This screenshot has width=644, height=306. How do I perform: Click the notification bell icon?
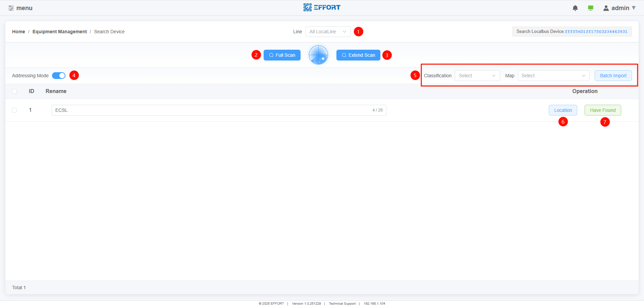click(575, 8)
